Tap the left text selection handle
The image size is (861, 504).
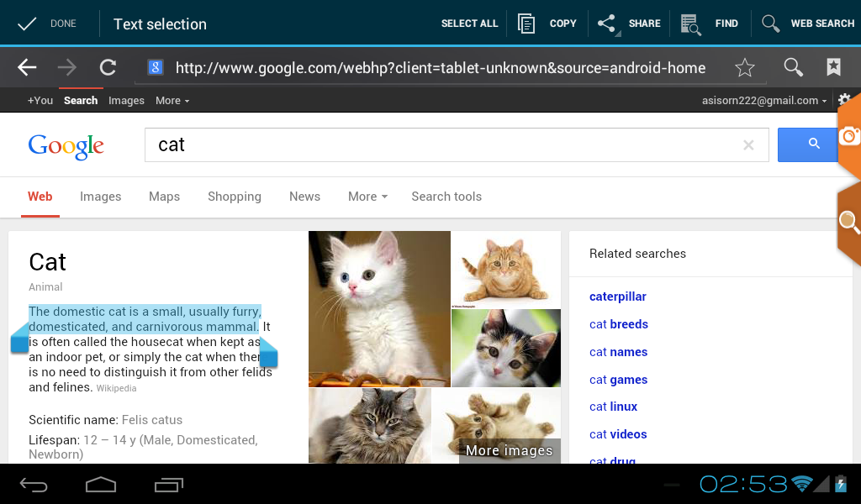19,338
